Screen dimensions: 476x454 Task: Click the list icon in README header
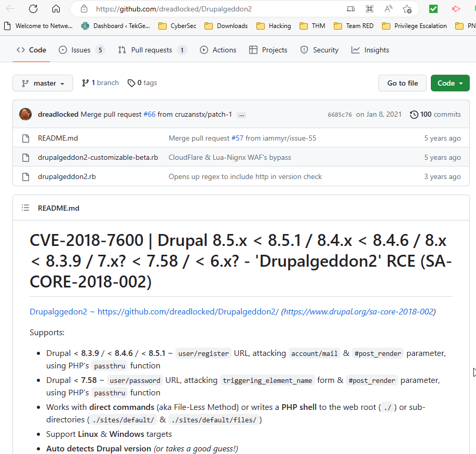coord(25,208)
